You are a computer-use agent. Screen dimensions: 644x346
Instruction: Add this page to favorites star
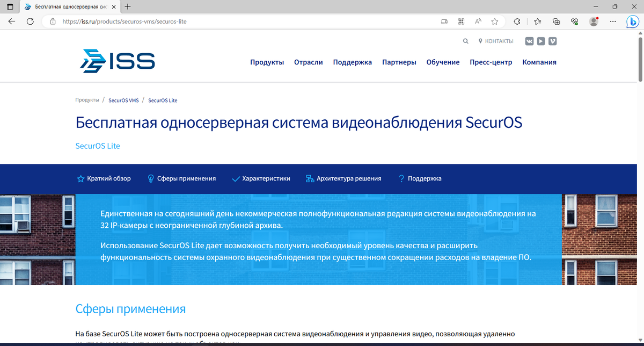pos(495,21)
